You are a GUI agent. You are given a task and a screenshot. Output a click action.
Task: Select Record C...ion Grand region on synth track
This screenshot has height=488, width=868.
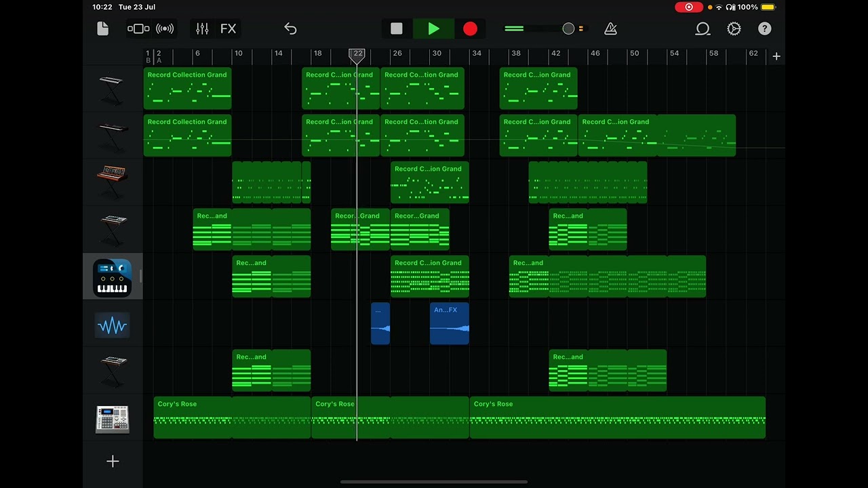[x=429, y=182]
